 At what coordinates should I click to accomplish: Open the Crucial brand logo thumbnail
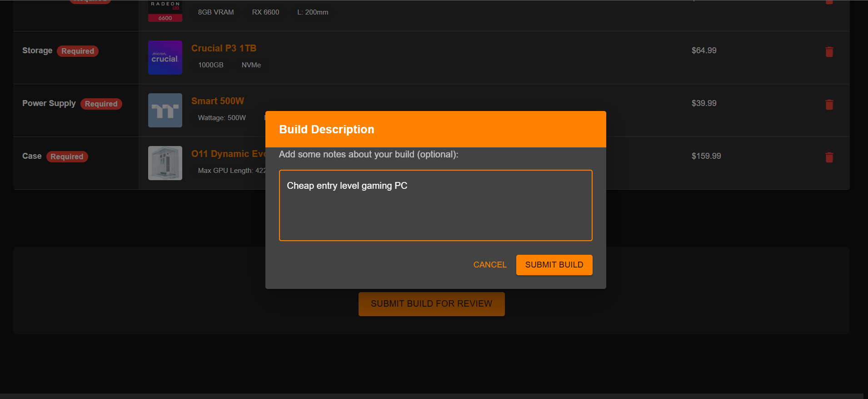pos(165,58)
